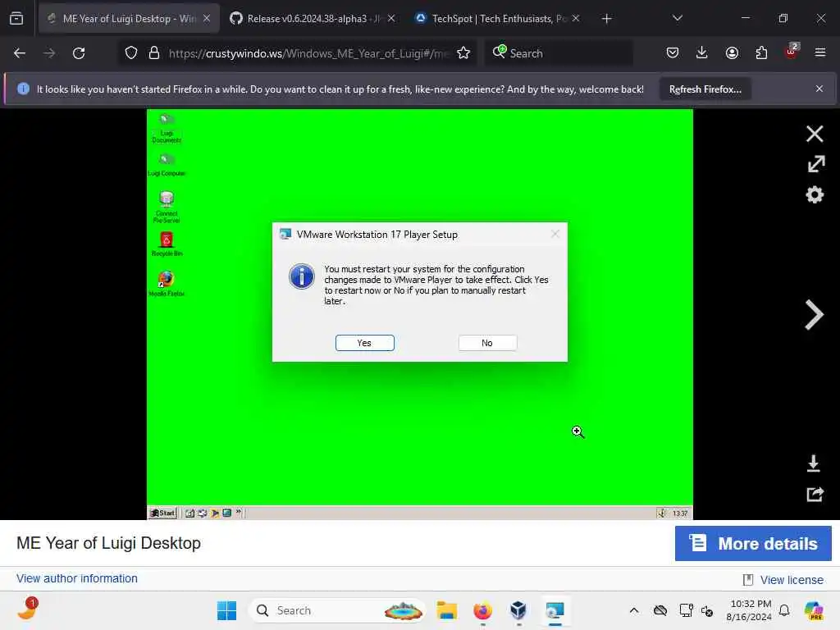Click the Firefox forward arrow
The height and width of the screenshot is (630, 840).
click(48, 53)
